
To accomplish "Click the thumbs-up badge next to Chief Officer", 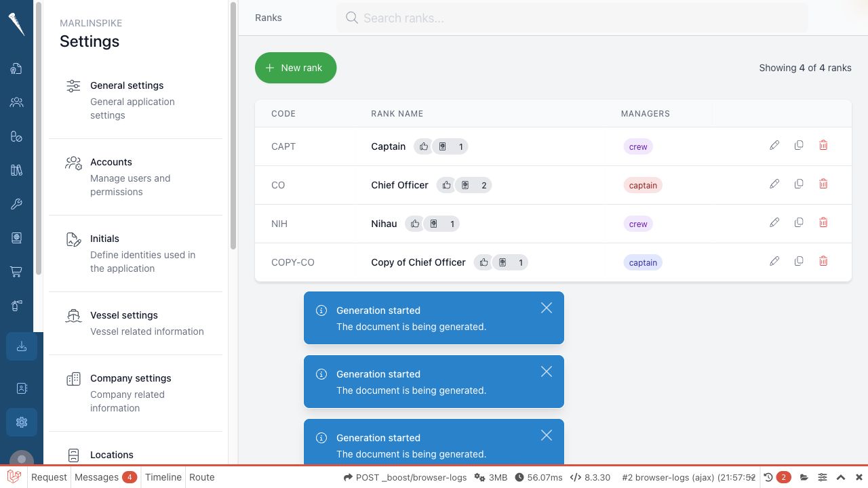I will click(x=446, y=185).
